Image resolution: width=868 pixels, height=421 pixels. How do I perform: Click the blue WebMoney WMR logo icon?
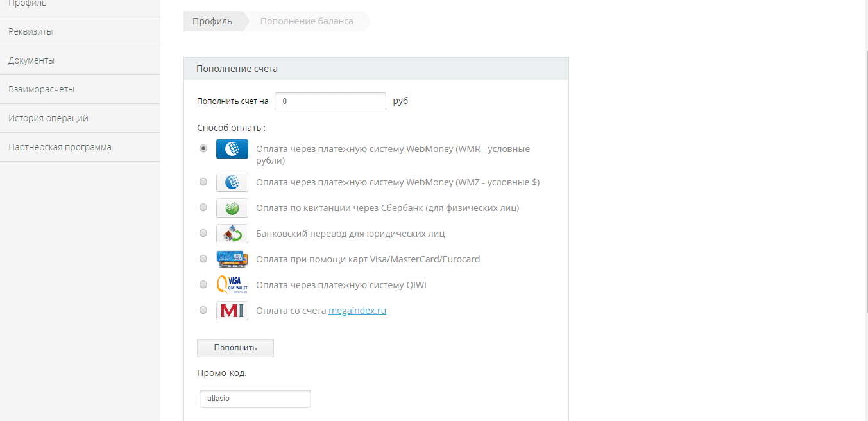click(x=232, y=149)
